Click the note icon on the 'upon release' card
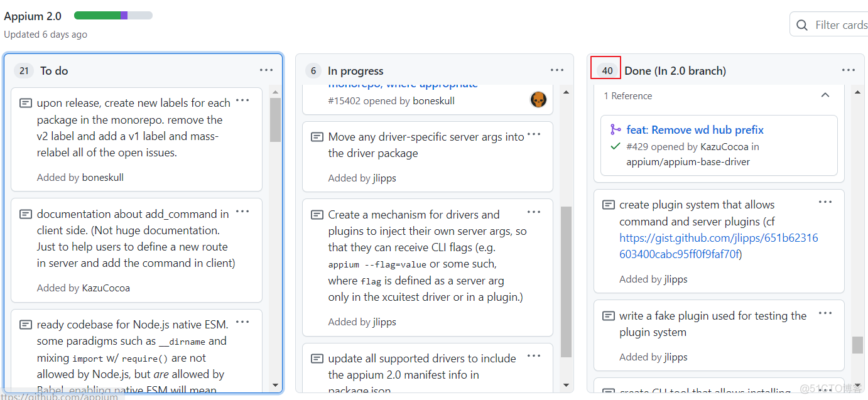 25,102
